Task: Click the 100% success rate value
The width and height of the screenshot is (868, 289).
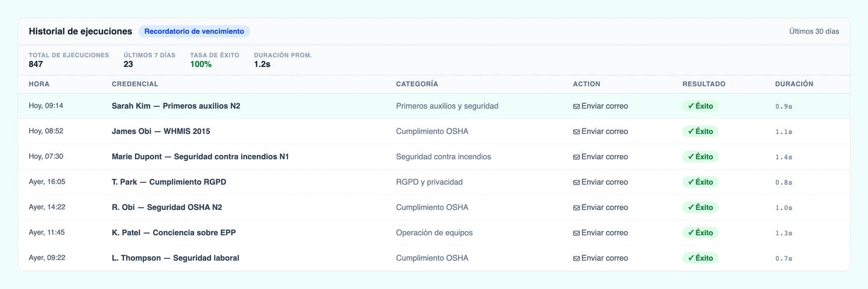Action: [201, 64]
